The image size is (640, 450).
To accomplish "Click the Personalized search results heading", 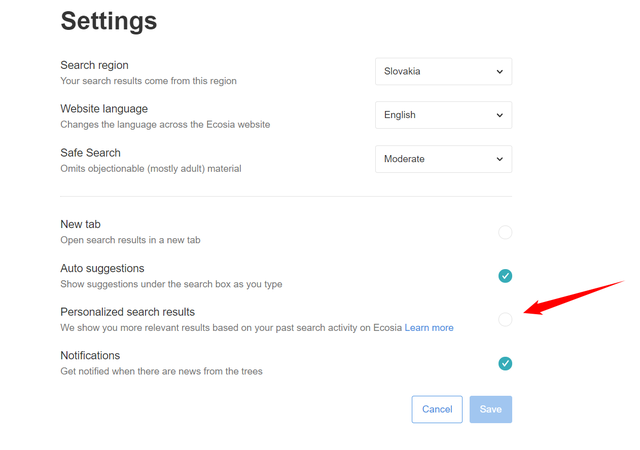I will [128, 312].
